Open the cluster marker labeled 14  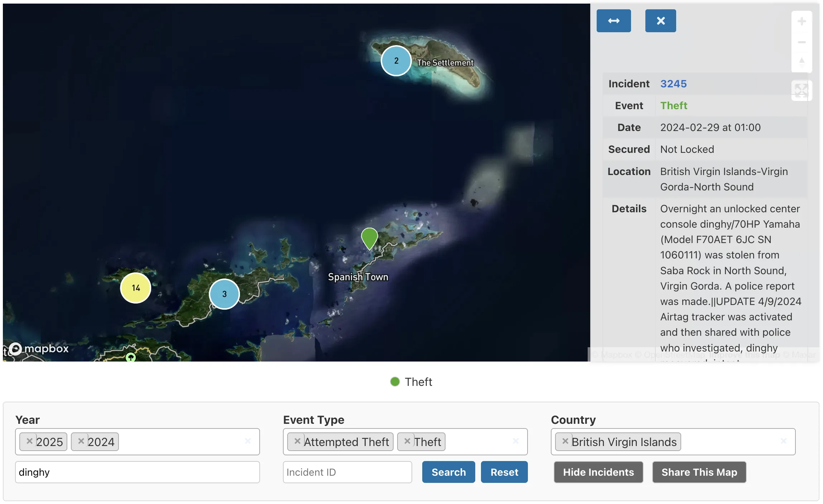[135, 288]
